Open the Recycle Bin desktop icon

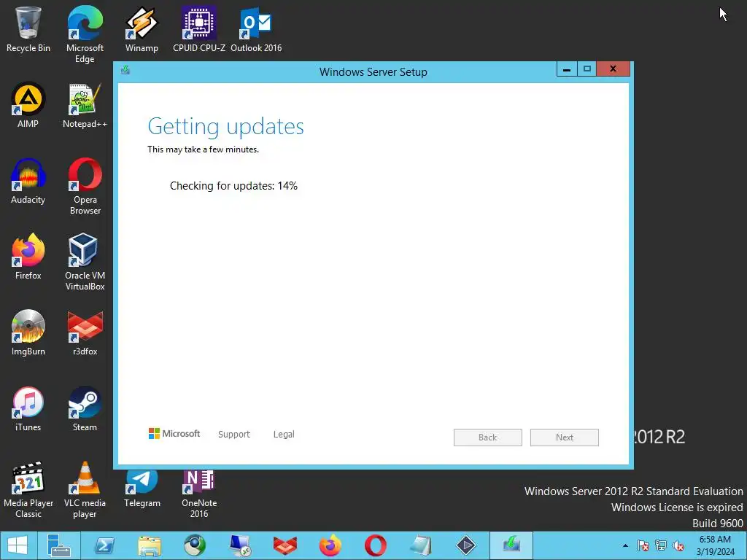click(x=28, y=29)
